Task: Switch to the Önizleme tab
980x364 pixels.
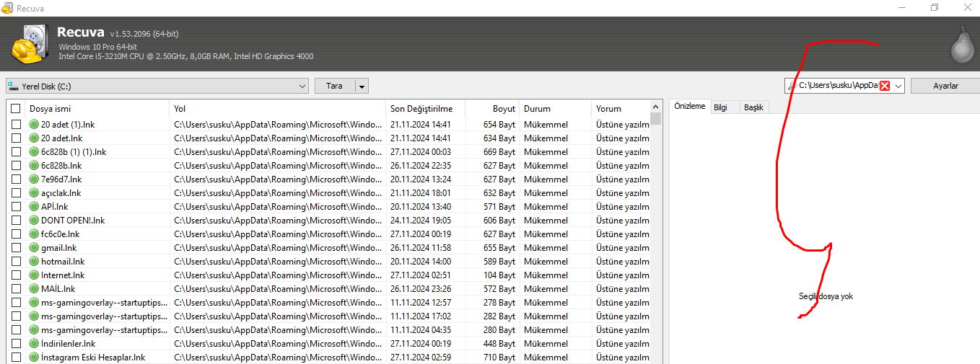Action: (689, 107)
